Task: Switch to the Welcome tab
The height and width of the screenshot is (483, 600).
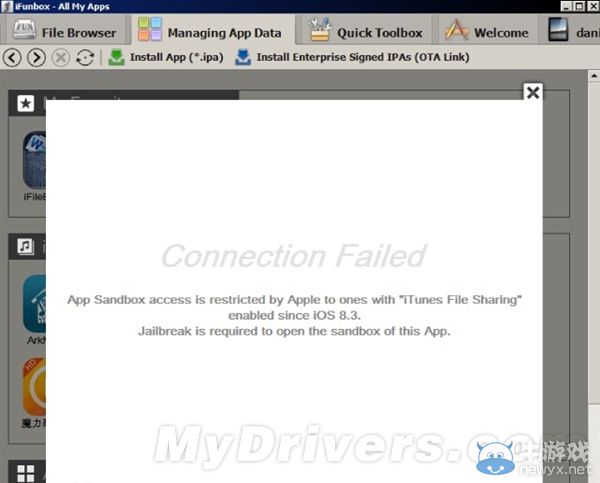Action: tap(486, 31)
